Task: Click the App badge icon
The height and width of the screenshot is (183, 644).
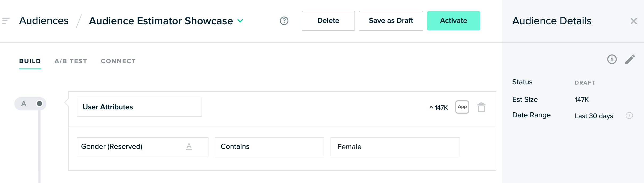Action: coord(462,107)
